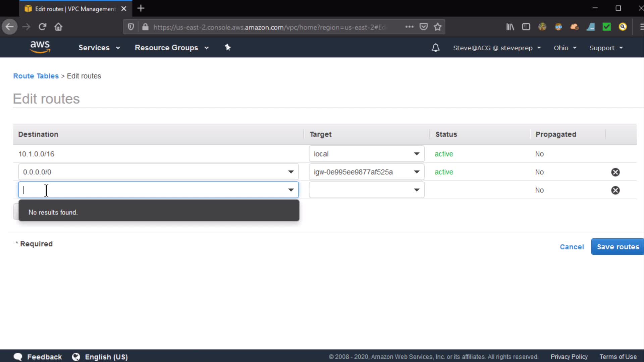This screenshot has height=362, width=644.
Task: Expand the local target dropdown
Action: click(x=416, y=154)
